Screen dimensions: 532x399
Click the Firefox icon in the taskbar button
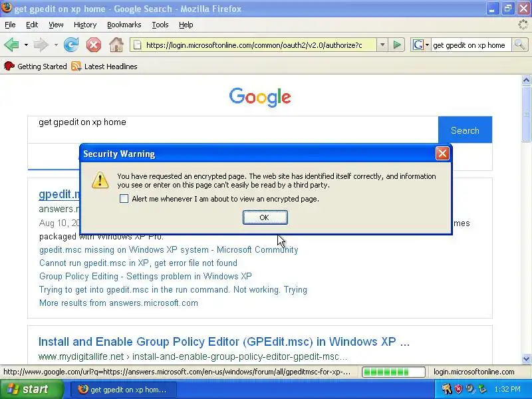[x=82, y=389]
